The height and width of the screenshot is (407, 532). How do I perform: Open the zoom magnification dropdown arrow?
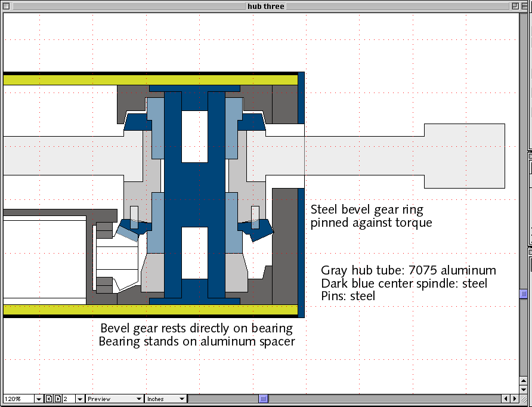click(39, 399)
